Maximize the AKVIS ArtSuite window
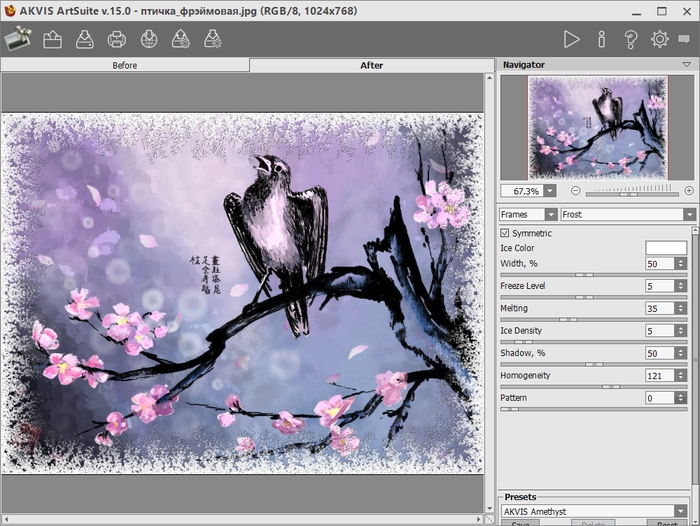 tap(662, 11)
